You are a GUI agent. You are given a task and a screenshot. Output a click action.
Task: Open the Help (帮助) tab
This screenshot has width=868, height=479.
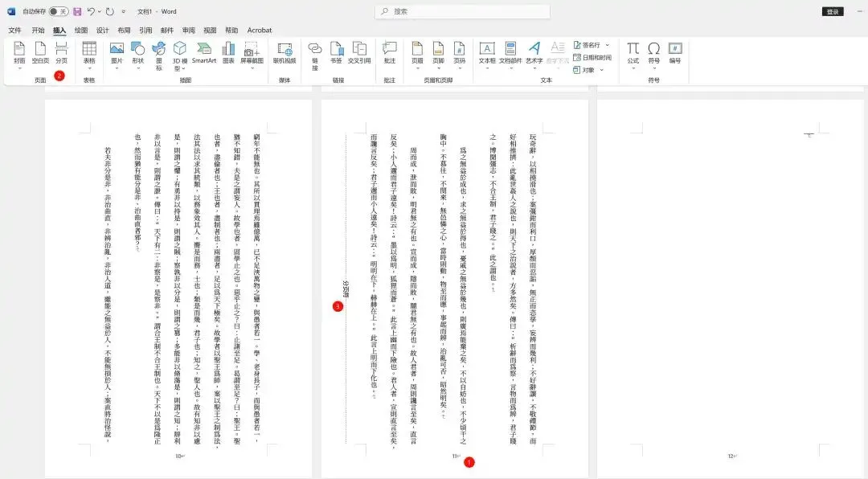tap(231, 30)
